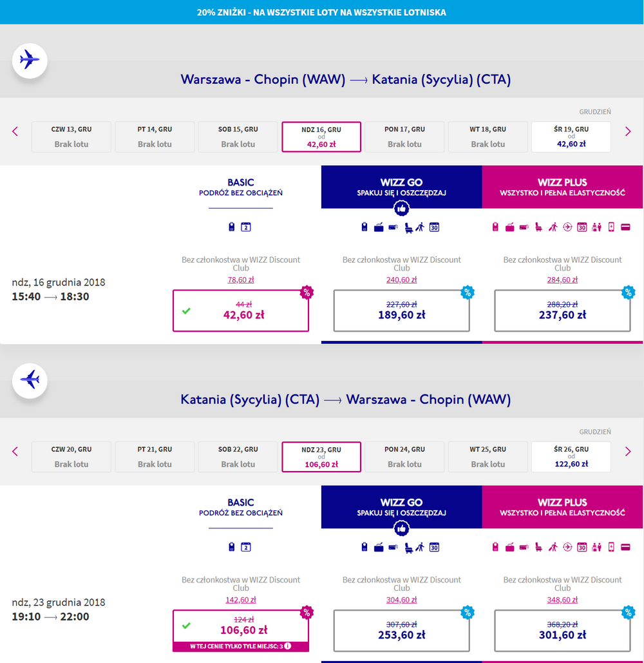This screenshot has height=663, width=644.
Task: Click the outbound WIZZ GO checked suitcase icon
Action: [x=379, y=227]
